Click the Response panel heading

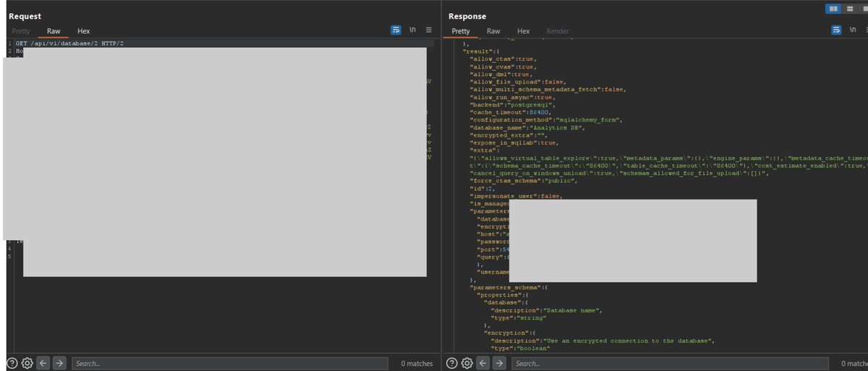[467, 16]
